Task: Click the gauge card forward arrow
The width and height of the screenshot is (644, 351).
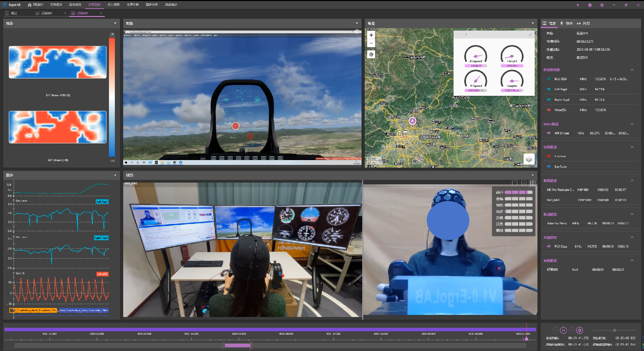Action: (466, 34)
